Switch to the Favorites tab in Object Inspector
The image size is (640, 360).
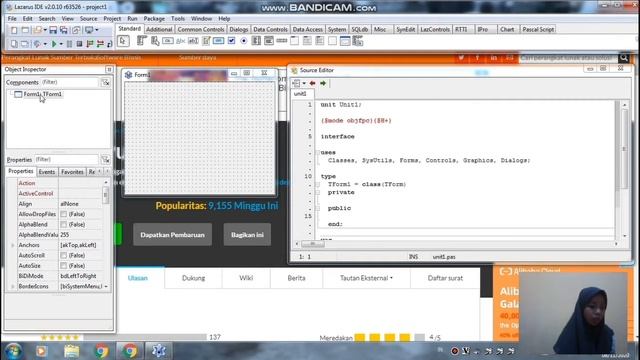tap(72, 172)
